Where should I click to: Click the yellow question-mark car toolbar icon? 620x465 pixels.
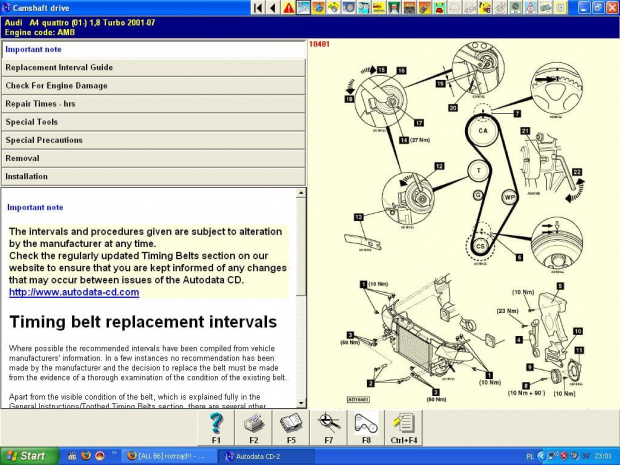[485, 8]
